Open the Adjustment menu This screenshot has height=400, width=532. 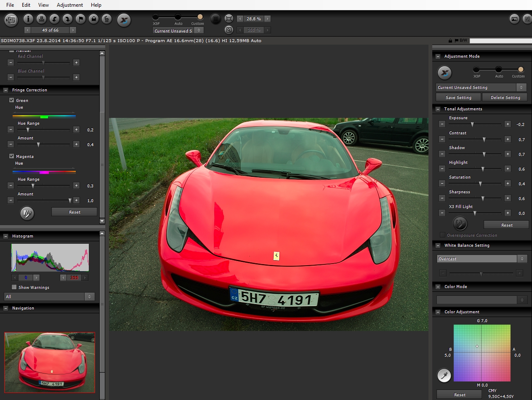(x=70, y=5)
